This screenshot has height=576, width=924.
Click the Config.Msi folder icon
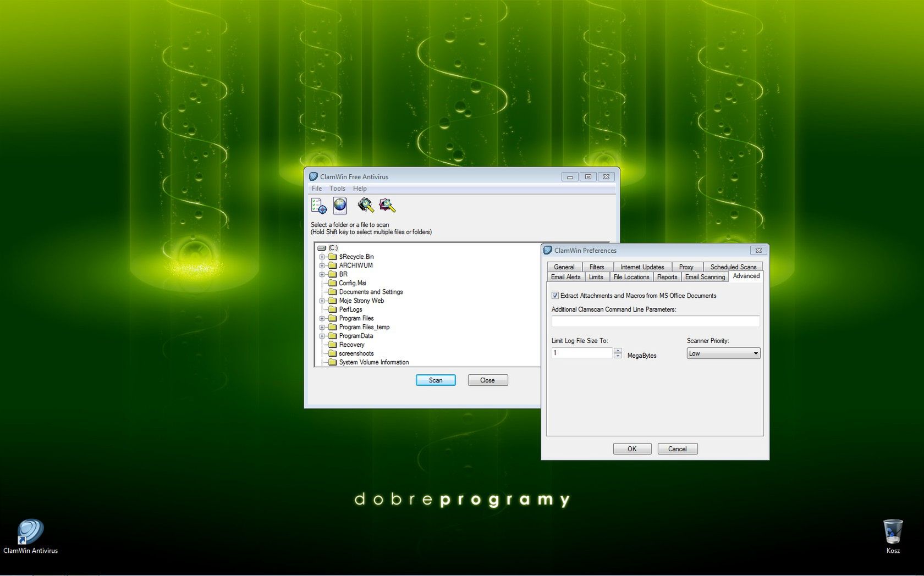(x=332, y=283)
